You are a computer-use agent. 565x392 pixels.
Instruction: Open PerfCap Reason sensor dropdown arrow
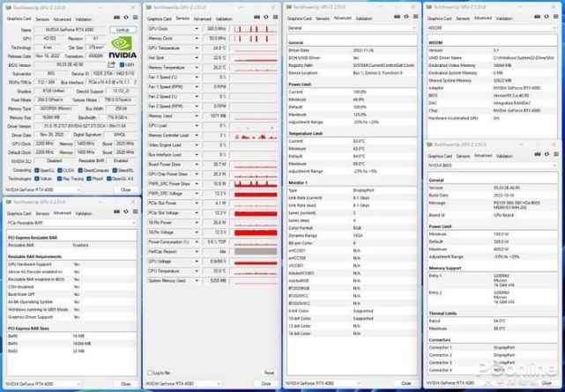pos(197,252)
